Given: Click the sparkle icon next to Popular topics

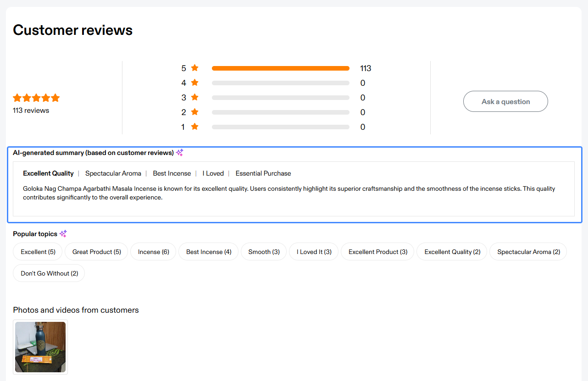Looking at the screenshot, I should point(63,234).
